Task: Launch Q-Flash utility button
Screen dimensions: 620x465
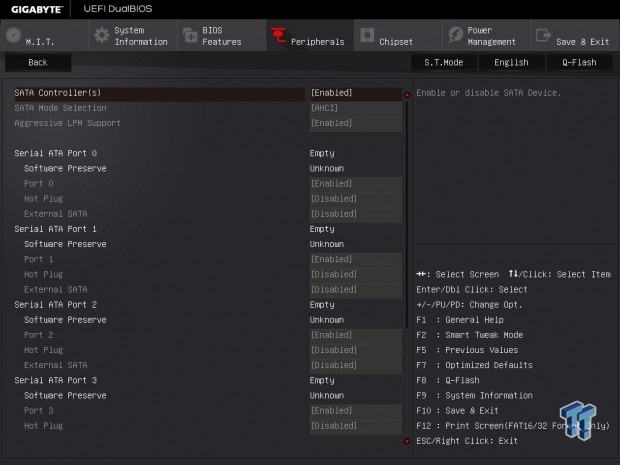Action: pyautogui.click(x=579, y=62)
